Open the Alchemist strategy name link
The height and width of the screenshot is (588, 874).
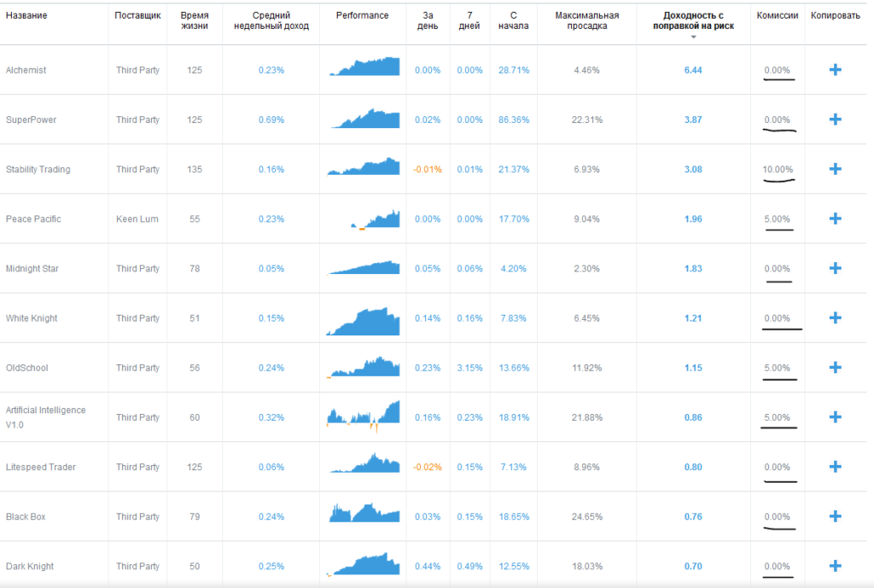(26, 70)
